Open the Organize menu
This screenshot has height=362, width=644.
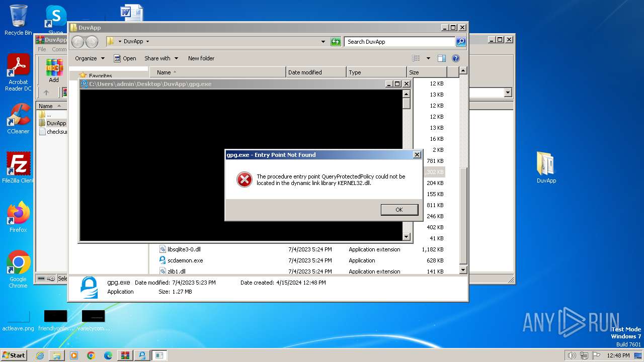click(90, 58)
